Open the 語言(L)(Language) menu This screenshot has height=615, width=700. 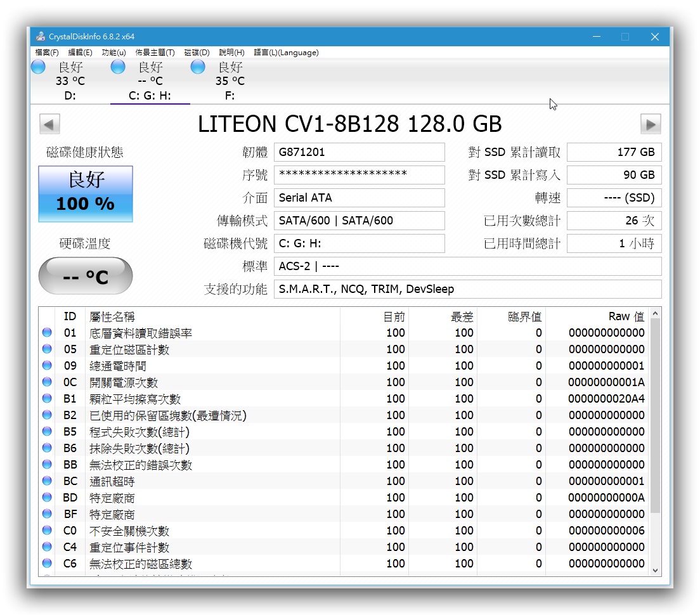286,53
